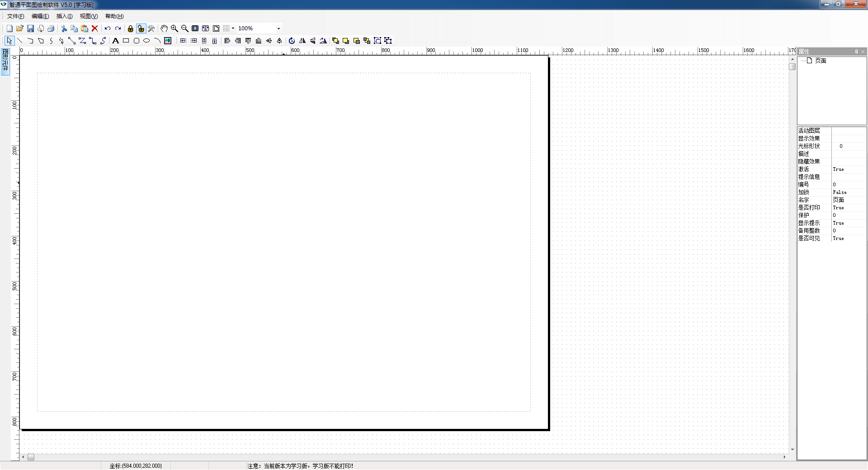This screenshot has width=868, height=470.
Task: Pin the 属性 properties panel
Action: click(856, 52)
